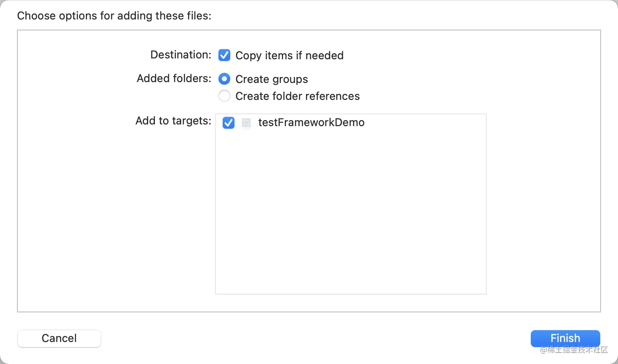
Task: Click blank area left of Destination label
Action: point(85,55)
